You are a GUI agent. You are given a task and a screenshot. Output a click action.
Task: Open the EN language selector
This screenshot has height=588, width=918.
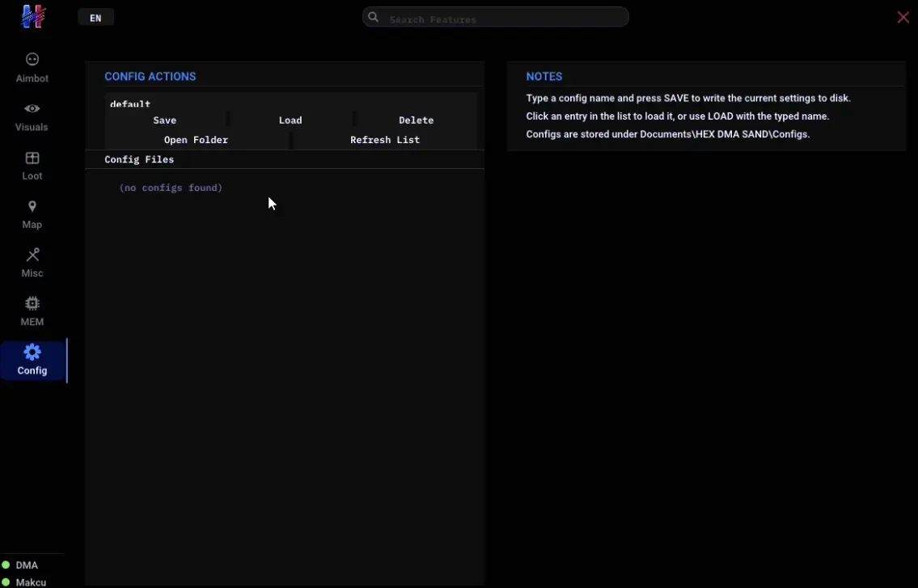tap(95, 18)
